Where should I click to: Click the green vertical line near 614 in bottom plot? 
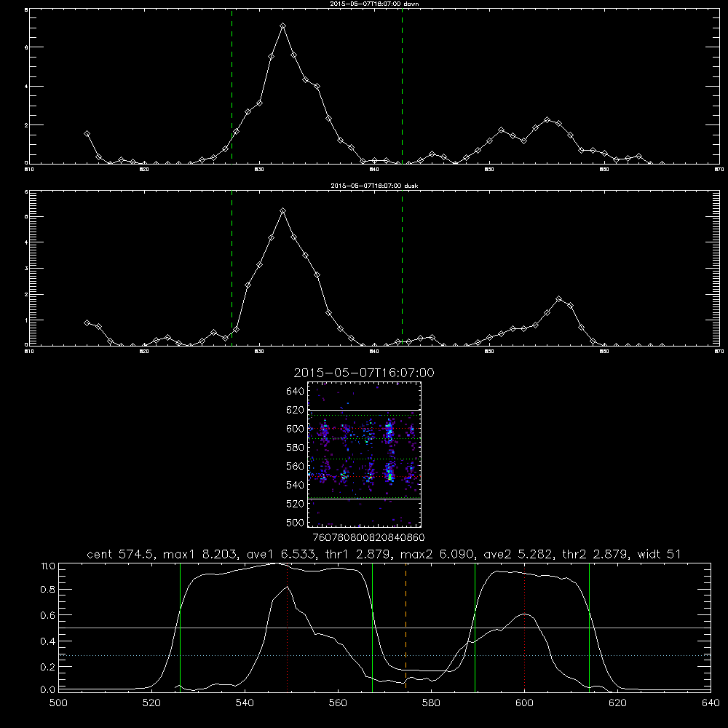(x=589, y=628)
